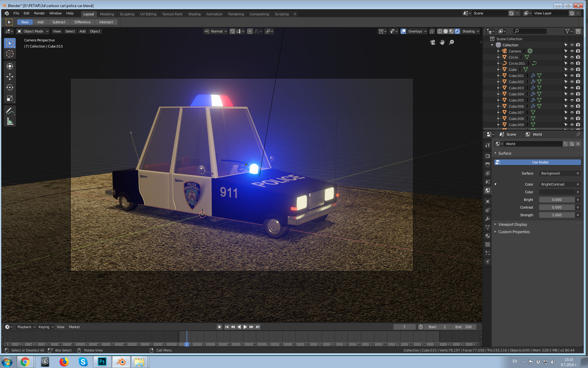Set the Contrast value field in World properties
Screen dimensions: 588x368
[557, 207]
